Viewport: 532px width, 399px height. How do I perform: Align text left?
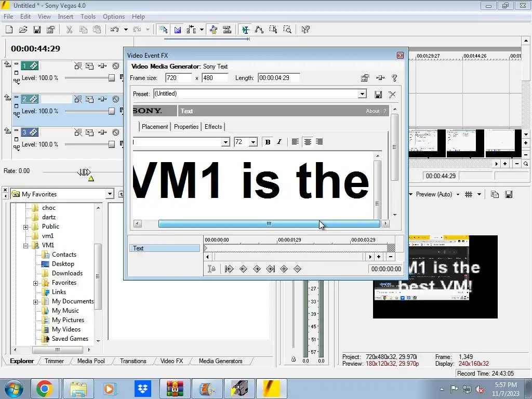(296, 142)
